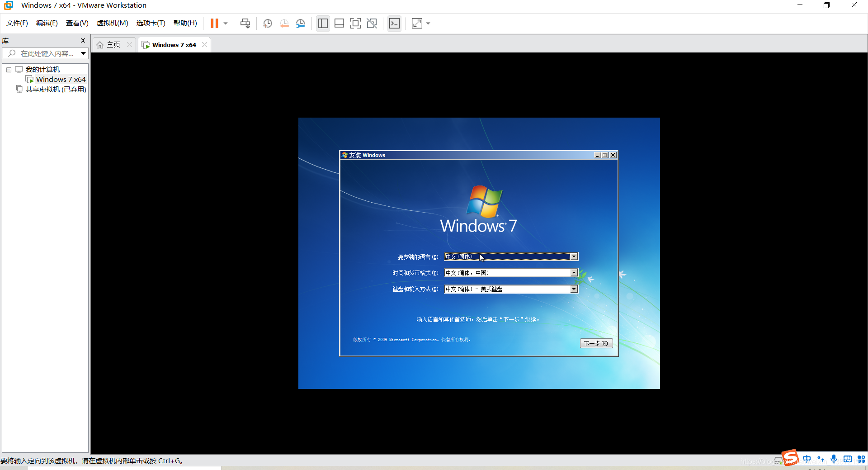This screenshot has width=868, height=470.
Task: Close the 库 library panel
Action: pyautogui.click(x=83, y=40)
